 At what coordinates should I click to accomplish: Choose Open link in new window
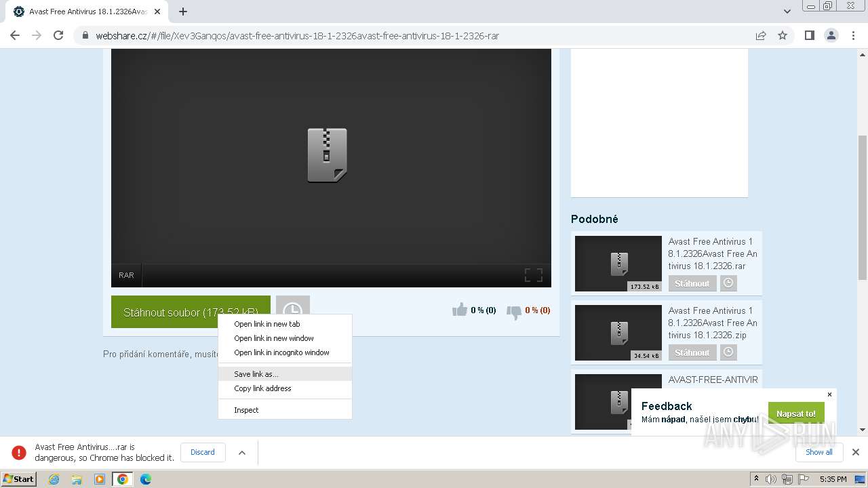(x=285, y=338)
